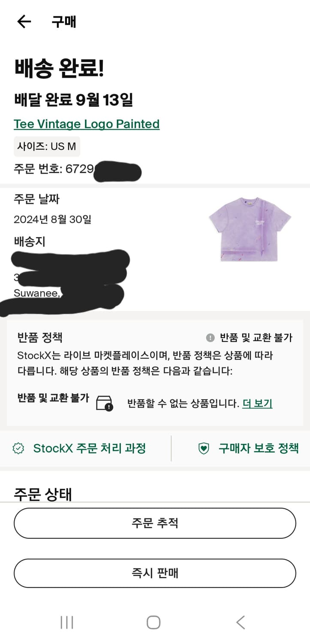Click the shield heart icon beside 구매자 보호 정책

point(203,449)
